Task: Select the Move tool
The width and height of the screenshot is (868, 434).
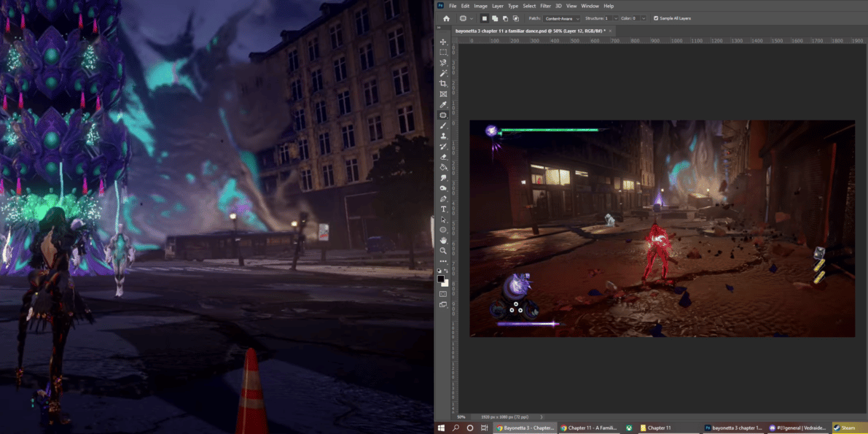Action: pos(443,42)
